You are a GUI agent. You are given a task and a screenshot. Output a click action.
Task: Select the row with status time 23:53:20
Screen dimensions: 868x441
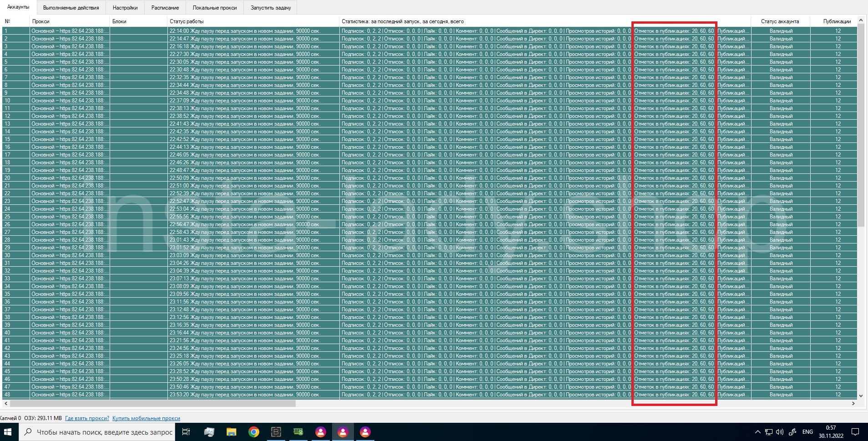click(x=429, y=395)
